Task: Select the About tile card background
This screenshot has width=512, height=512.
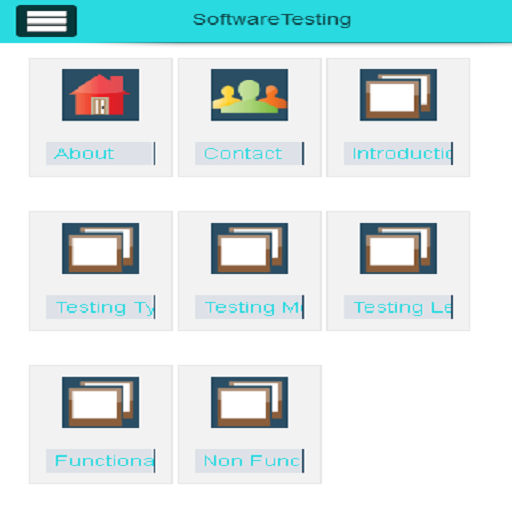Action: click(x=101, y=117)
